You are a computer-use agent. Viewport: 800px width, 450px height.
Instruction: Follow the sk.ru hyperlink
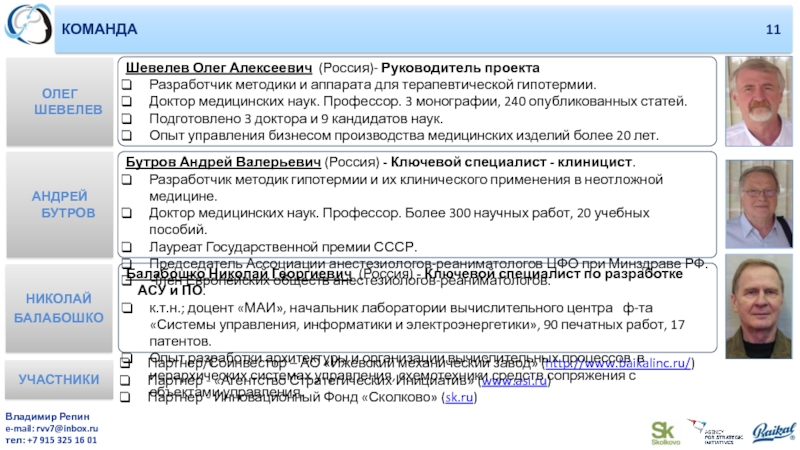click(x=459, y=397)
